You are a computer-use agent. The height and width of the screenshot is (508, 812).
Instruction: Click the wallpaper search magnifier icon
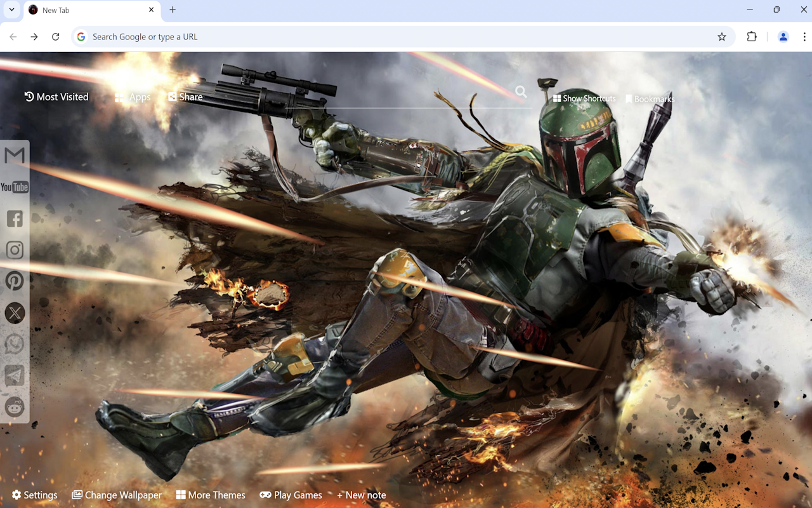(x=521, y=92)
